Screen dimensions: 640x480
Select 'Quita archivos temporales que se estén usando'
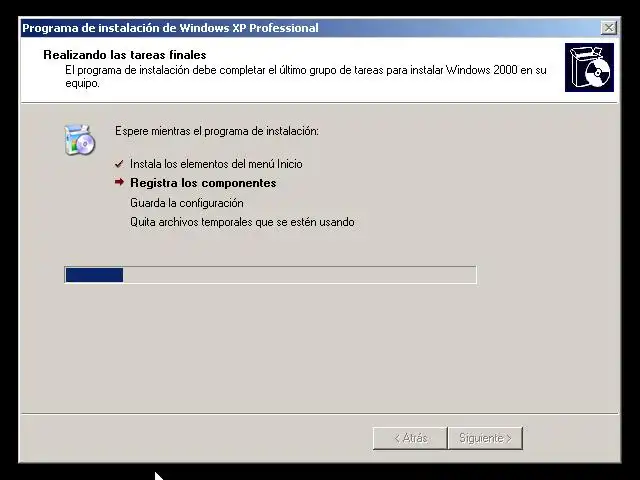click(x=242, y=222)
